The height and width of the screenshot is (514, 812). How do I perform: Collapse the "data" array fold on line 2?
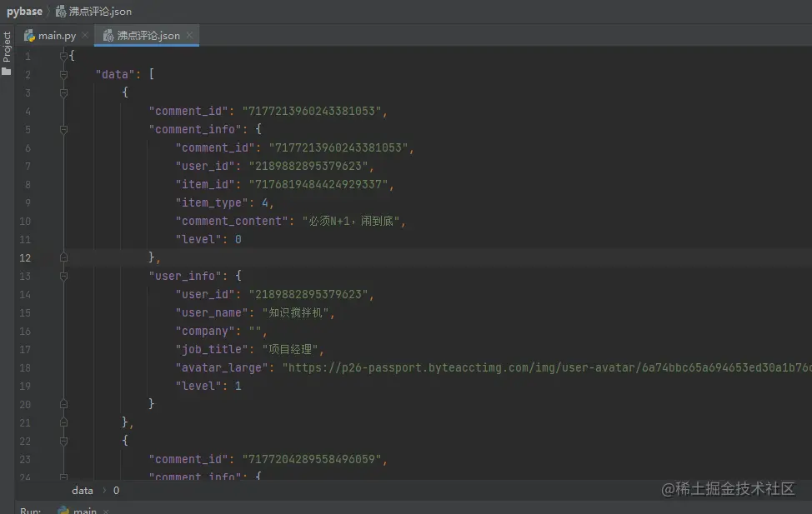coord(63,74)
